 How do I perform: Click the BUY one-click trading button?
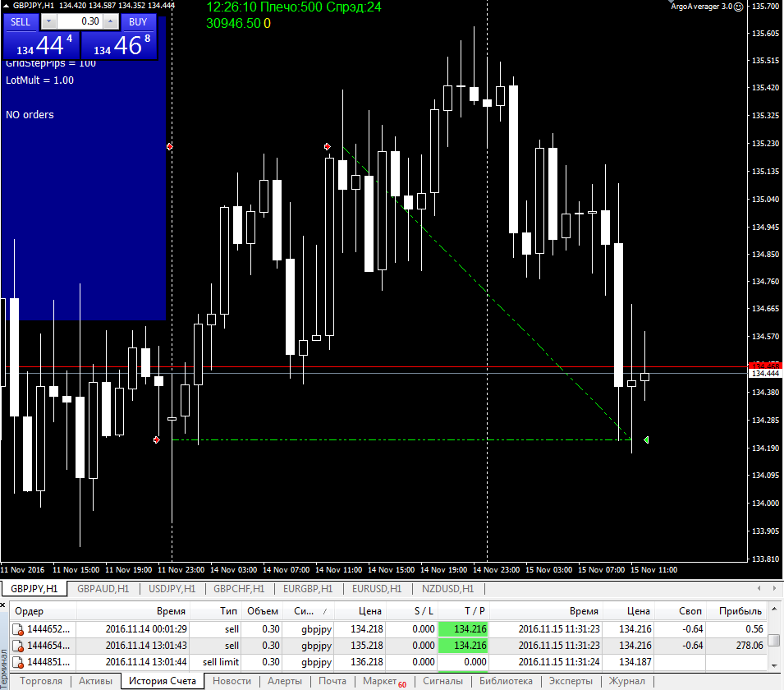pos(138,22)
